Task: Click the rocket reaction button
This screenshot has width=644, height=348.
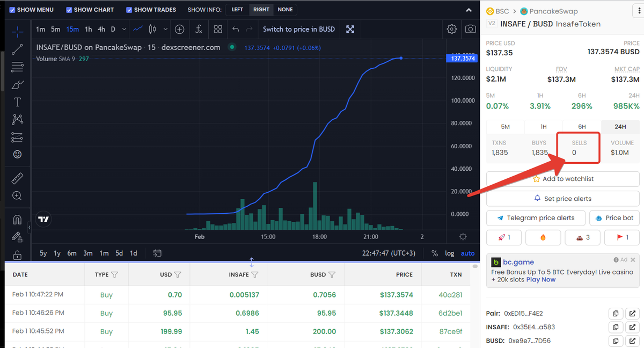Action: (x=503, y=237)
